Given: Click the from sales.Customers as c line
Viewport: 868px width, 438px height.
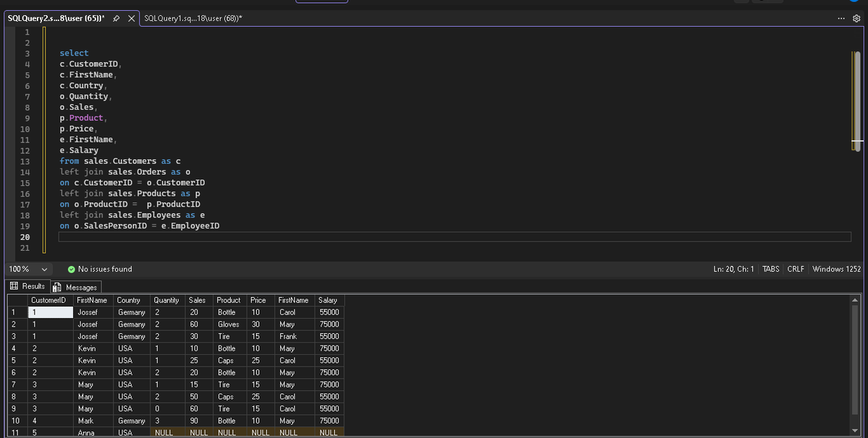Looking at the screenshot, I should (x=119, y=161).
